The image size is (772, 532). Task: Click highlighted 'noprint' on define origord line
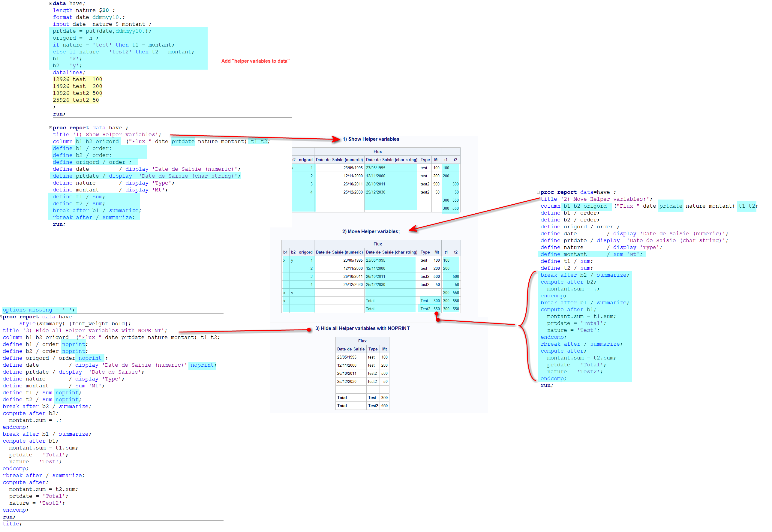pyautogui.click(x=90, y=358)
